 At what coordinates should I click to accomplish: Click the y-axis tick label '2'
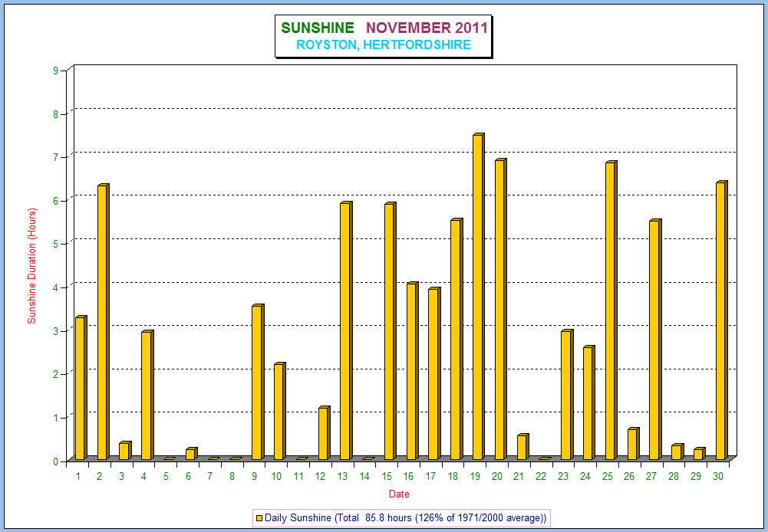coord(55,374)
